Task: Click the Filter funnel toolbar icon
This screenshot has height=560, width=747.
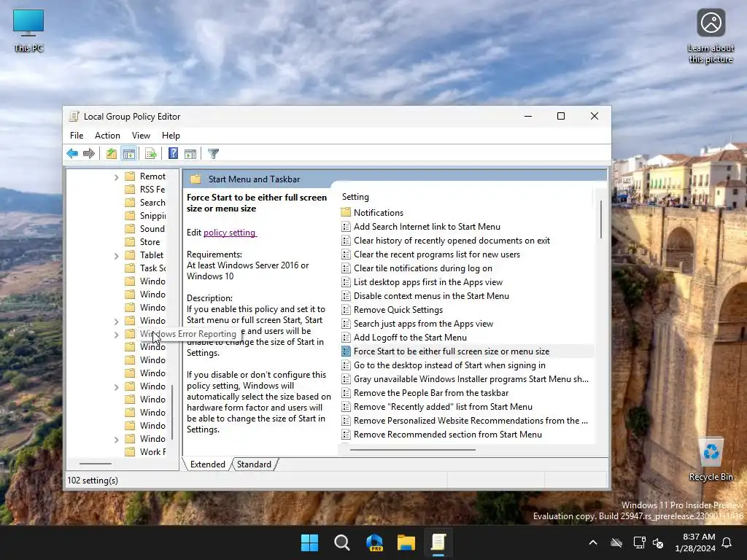Action: [214, 153]
